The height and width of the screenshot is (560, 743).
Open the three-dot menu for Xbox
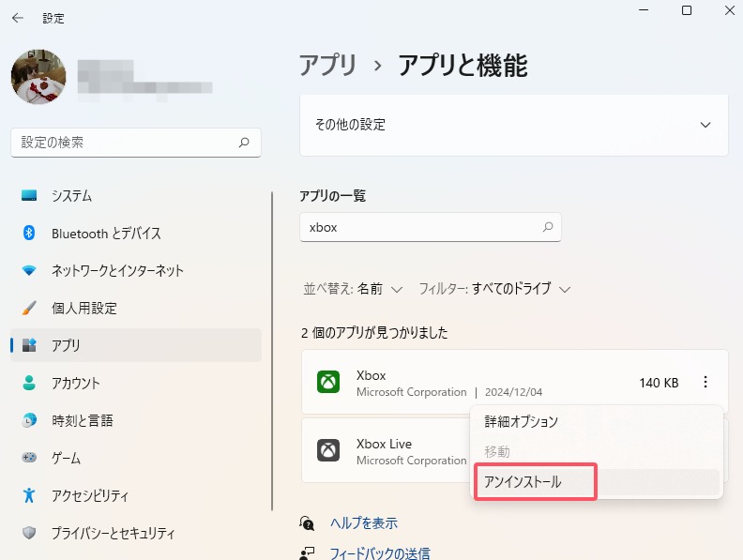click(705, 382)
